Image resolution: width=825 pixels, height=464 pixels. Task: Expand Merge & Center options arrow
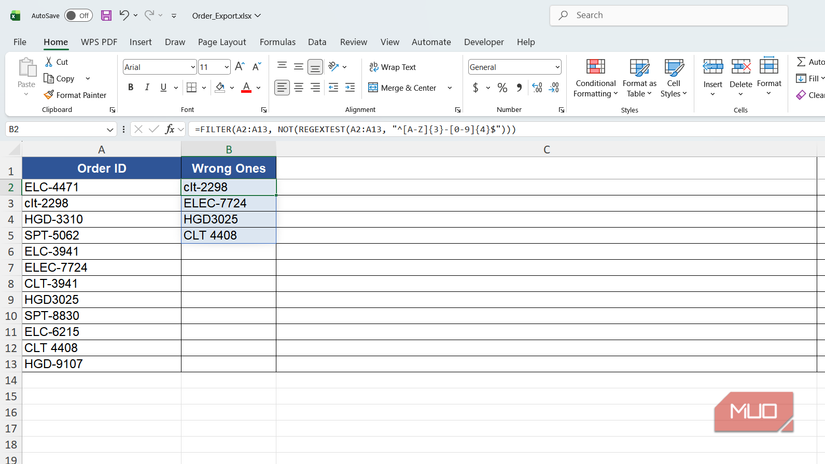pos(449,88)
